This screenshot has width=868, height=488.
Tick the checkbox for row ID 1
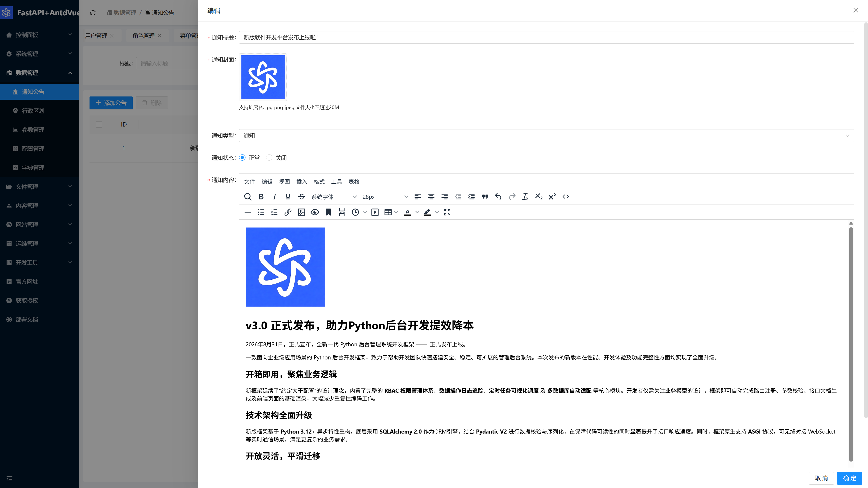[x=99, y=148]
